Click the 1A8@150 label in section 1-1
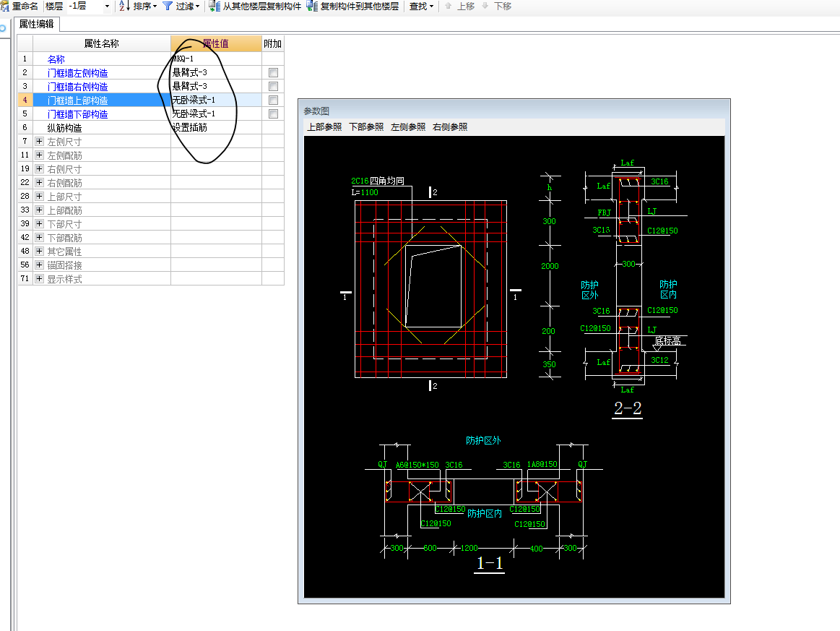The height and width of the screenshot is (631, 840). 542,464
